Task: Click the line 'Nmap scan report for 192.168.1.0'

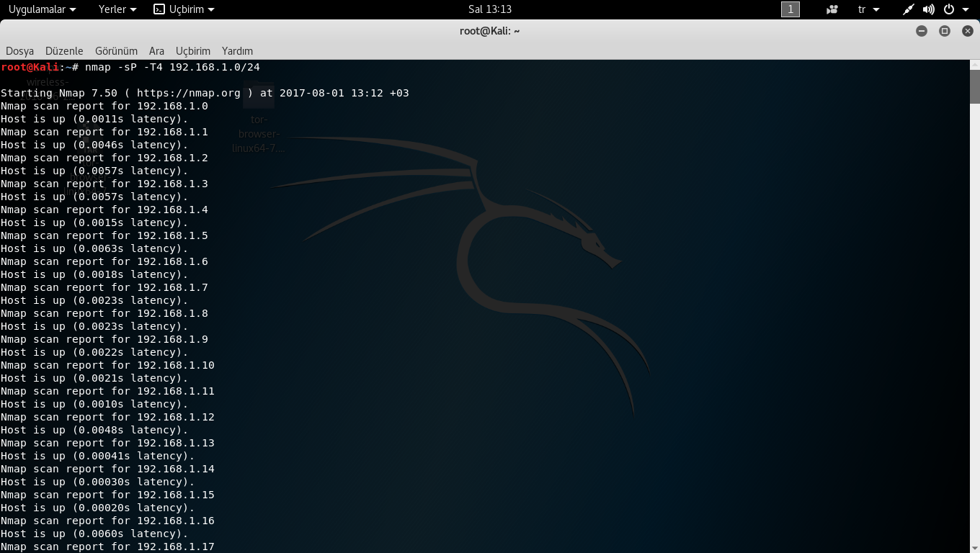Action: pos(104,106)
